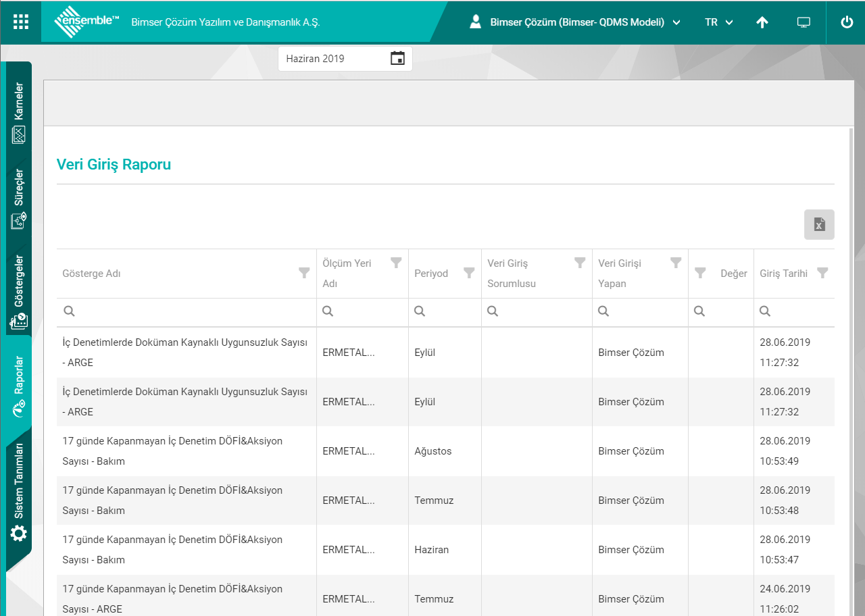This screenshot has height=616, width=865.
Task: Click the Gösterge Adı search field
Action: pos(189,311)
